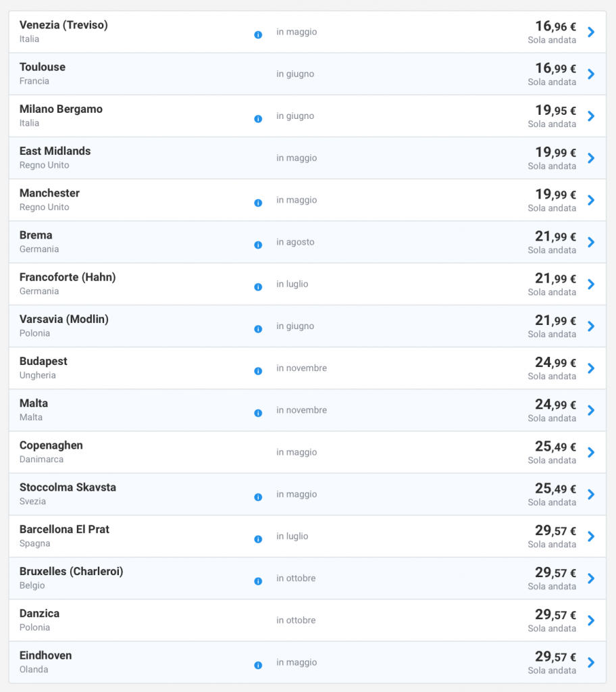The height and width of the screenshot is (692, 616).
Task: Select the Malta destination name
Action: (x=34, y=403)
